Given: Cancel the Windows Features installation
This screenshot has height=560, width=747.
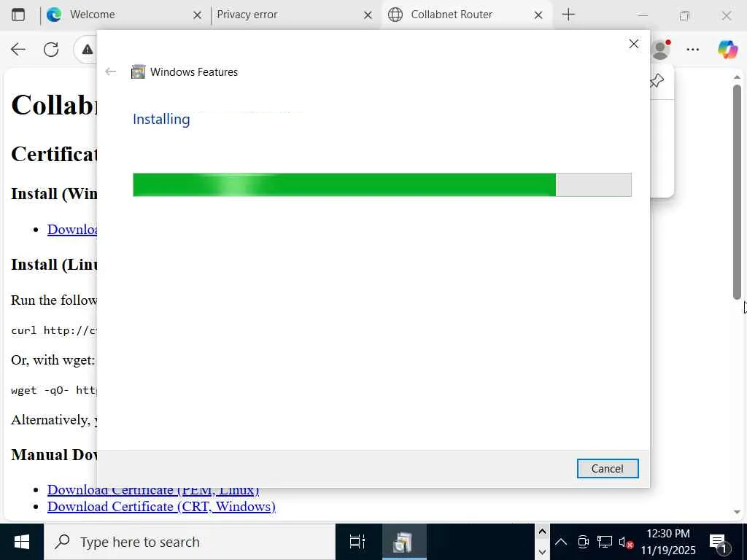Looking at the screenshot, I should coord(608,469).
